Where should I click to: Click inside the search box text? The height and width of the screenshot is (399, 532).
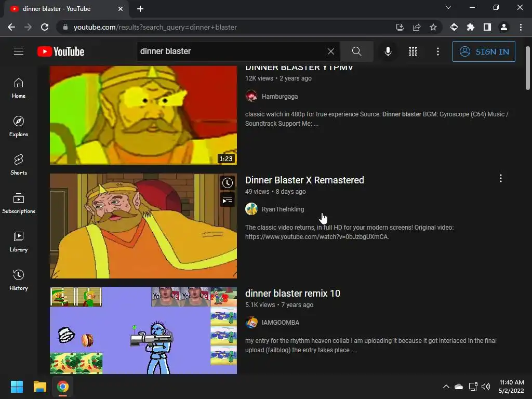[x=165, y=51]
